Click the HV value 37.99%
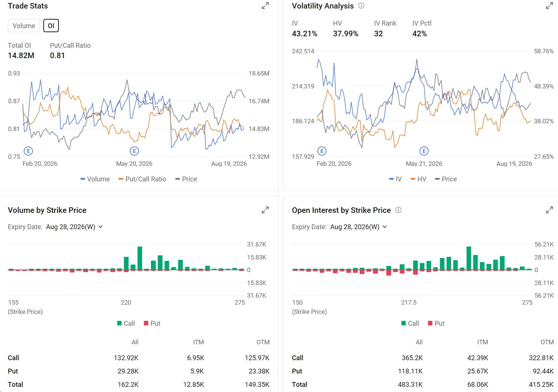Image resolution: width=558 pixels, height=392 pixels. (x=346, y=34)
